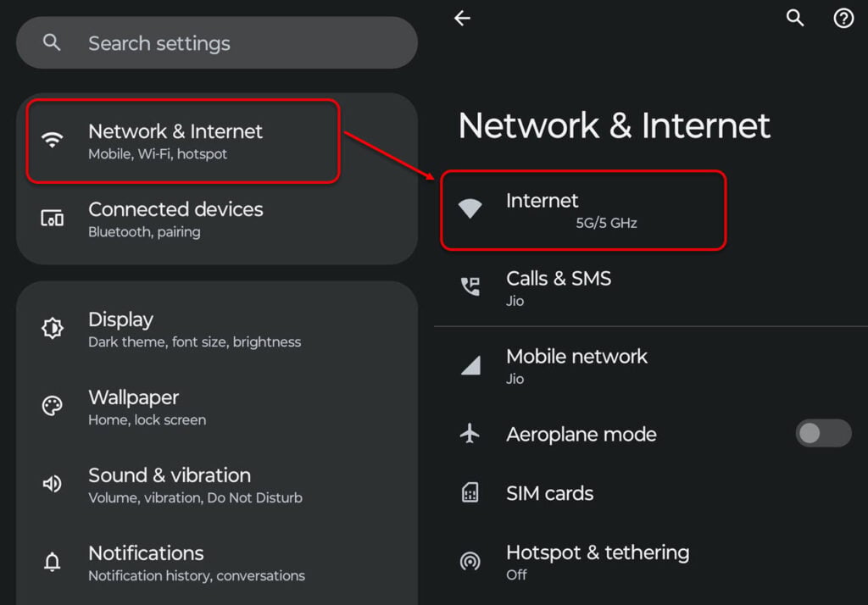
Task: Toggle the Aeroplane mode switch
Action: 822,434
